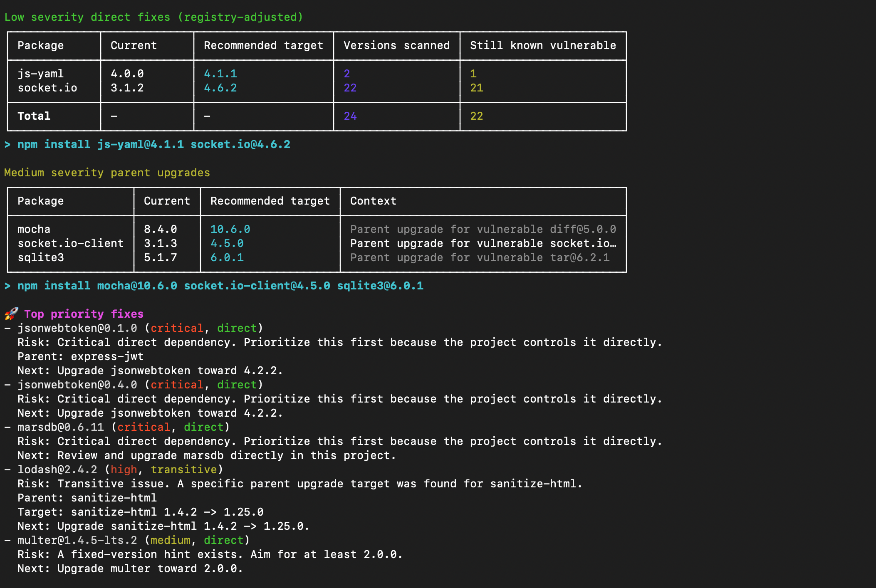Click the rocket emoji beside Top priority fixes
Viewport: 876px width, 588px height.
pos(11,314)
